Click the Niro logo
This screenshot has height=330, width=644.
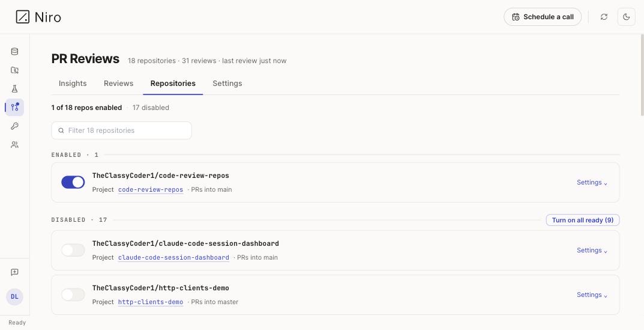click(38, 17)
